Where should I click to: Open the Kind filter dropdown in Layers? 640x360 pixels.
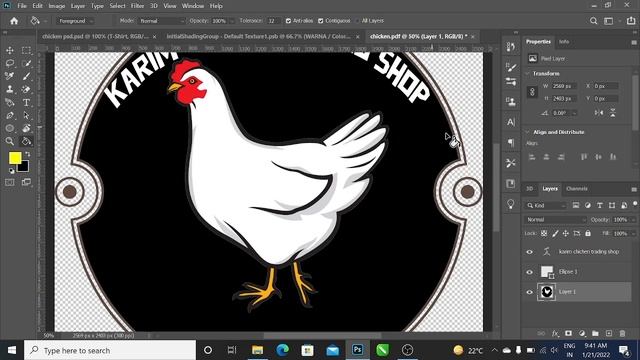coord(546,205)
